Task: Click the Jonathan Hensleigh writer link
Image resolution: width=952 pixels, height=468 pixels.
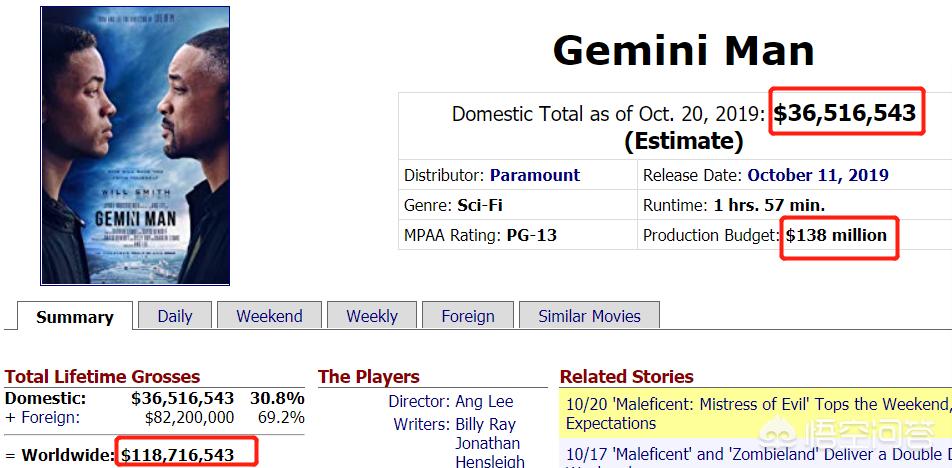Action: point(489,453)
